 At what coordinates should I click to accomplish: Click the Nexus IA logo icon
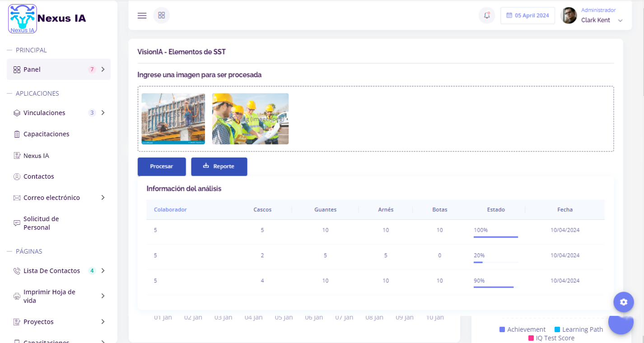pos(23,19)
